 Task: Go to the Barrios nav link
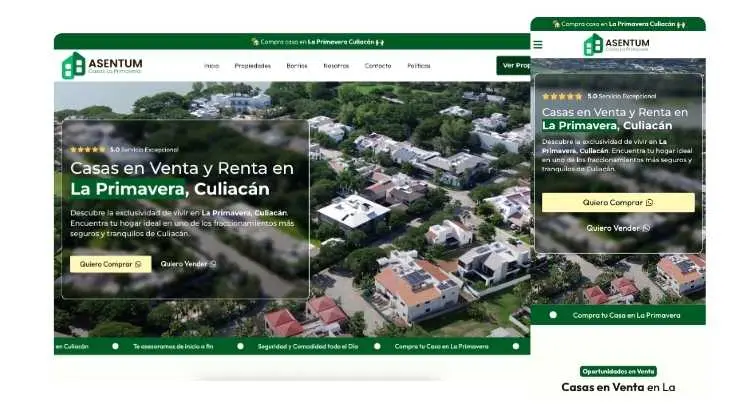pos(297,66)
